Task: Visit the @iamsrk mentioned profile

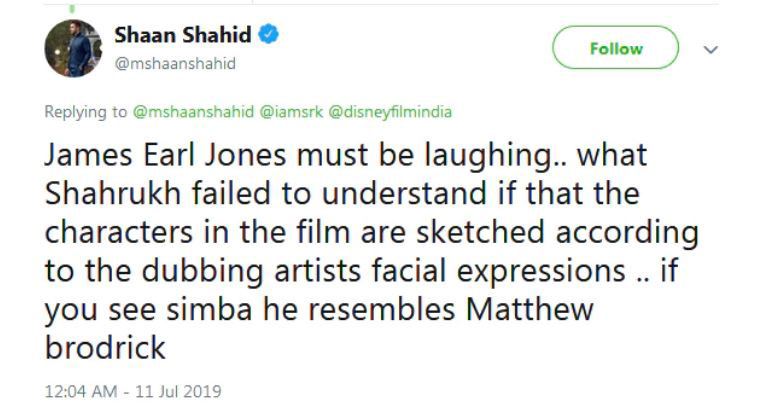Action: pos(290,112)
